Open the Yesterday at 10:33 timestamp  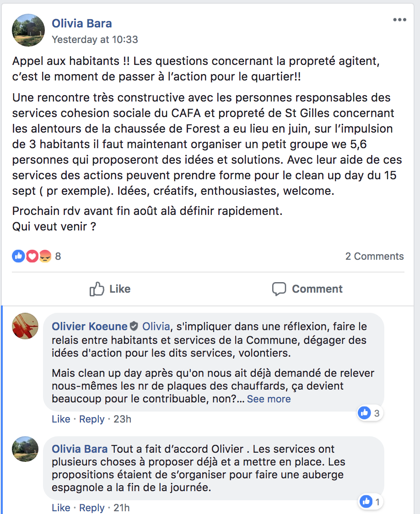click(x=95, y=39)
